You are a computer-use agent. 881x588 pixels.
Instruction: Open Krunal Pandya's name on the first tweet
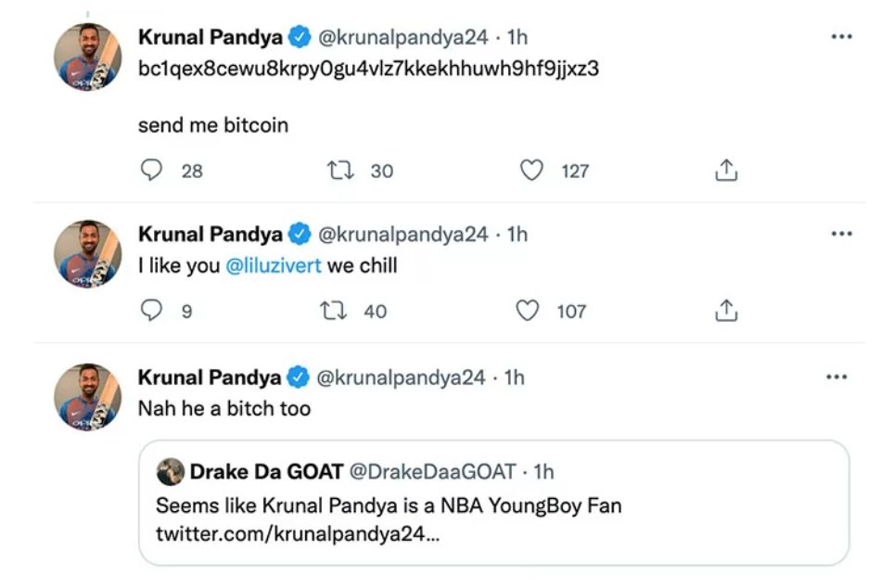click(211, 37)
